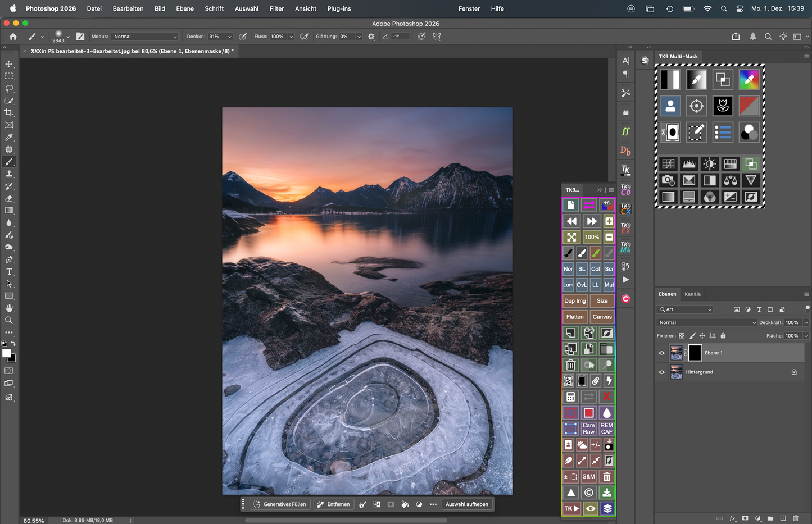The width and height of the screenshot is (812, 524).
Task: Select the Lasso tool
Action: point(9,88)
